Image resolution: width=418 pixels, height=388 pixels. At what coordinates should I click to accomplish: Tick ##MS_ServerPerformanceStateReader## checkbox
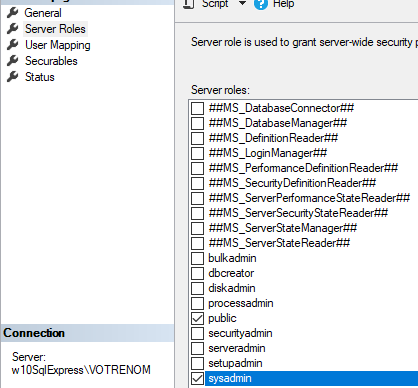[197, 198]
